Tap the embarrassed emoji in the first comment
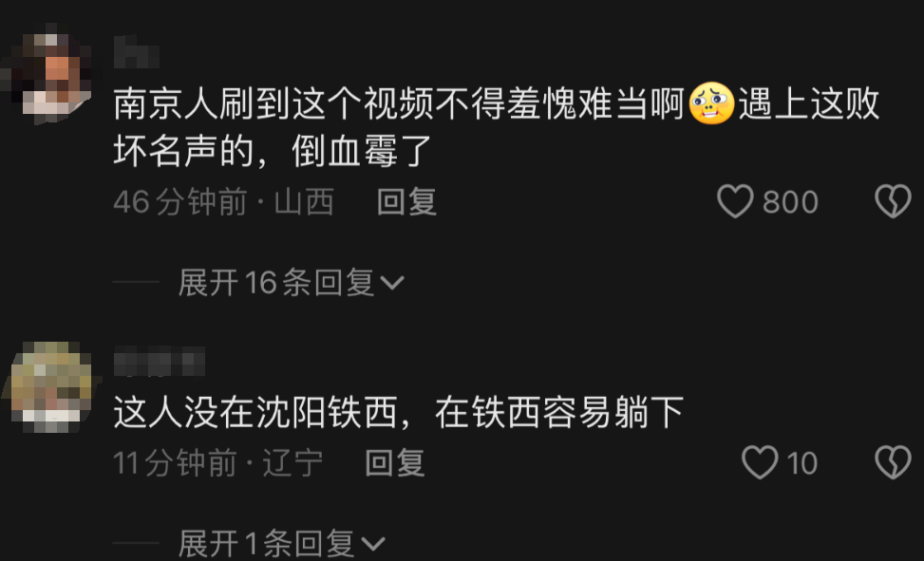 coord(711,103)
